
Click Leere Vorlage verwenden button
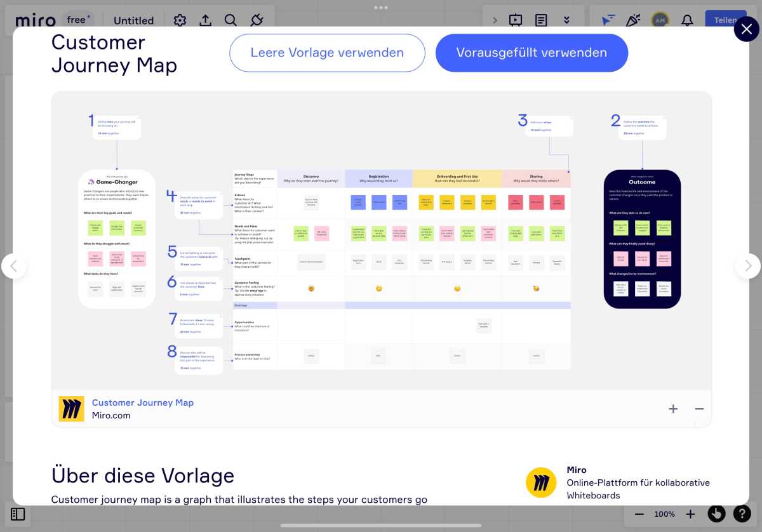point(327,53)
